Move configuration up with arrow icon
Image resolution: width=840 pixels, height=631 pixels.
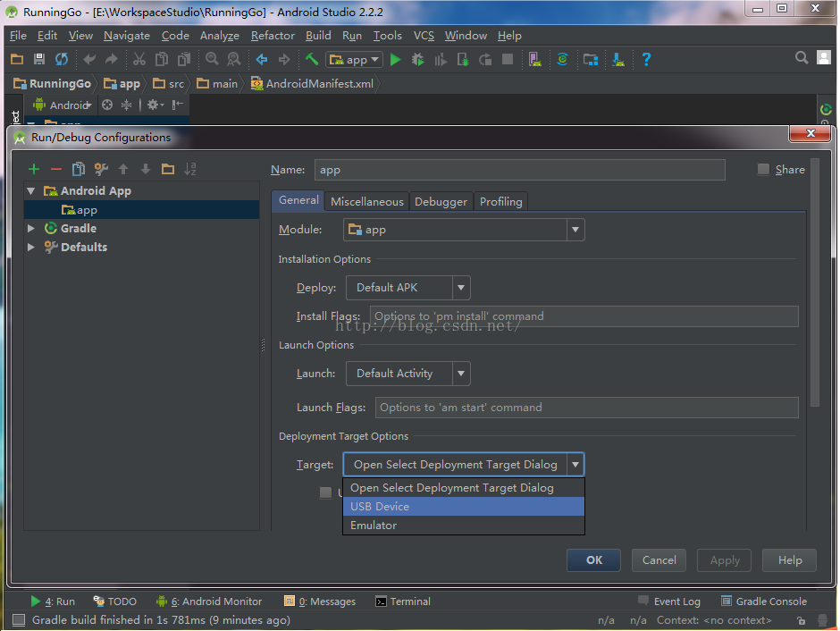tap(123, 169)
